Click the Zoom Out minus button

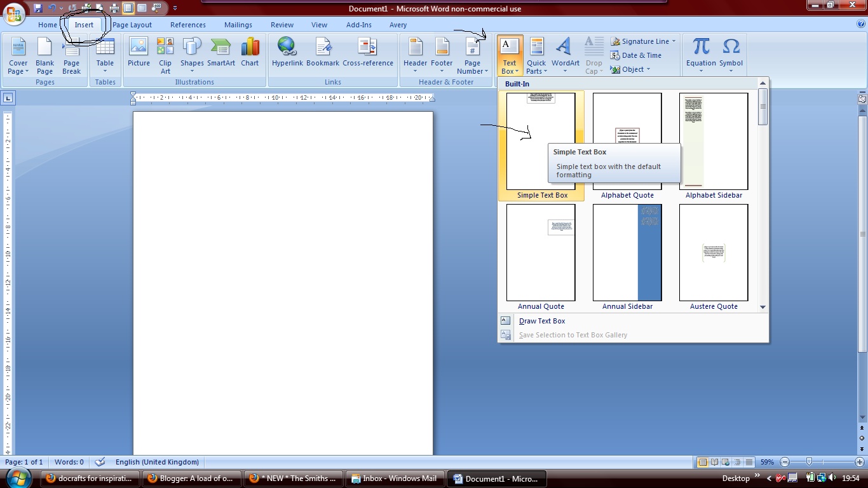click(785, 462)
